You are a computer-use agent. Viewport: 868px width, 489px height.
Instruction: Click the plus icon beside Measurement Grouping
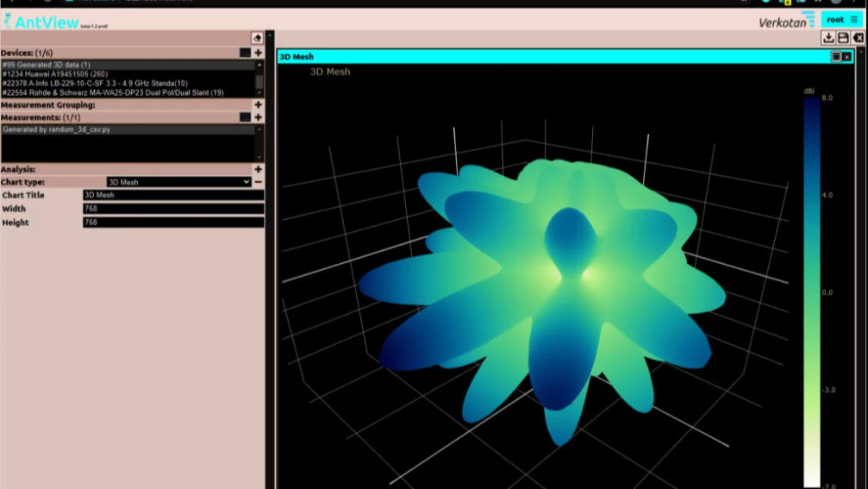click(258, 104)
